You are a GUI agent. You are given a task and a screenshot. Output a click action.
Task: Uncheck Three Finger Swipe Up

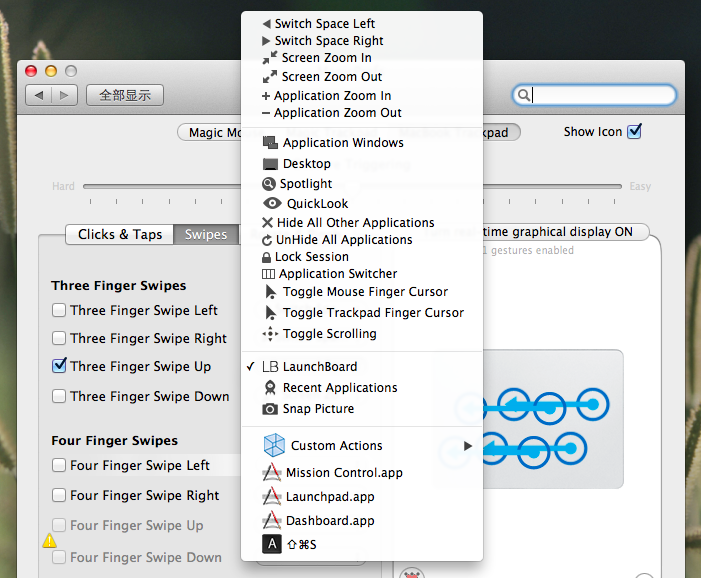[x=60, y=367]
